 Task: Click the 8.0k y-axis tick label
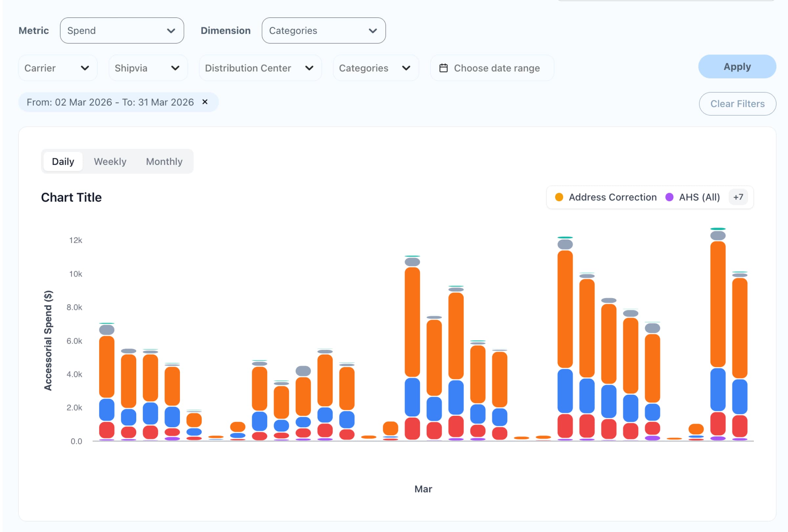[74, 307]
